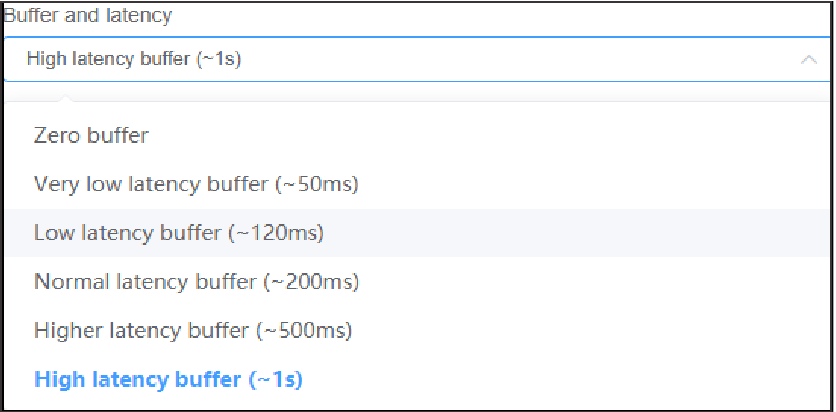Choose Higher latency buffer (~500ms)

click(x=193, y=330)
